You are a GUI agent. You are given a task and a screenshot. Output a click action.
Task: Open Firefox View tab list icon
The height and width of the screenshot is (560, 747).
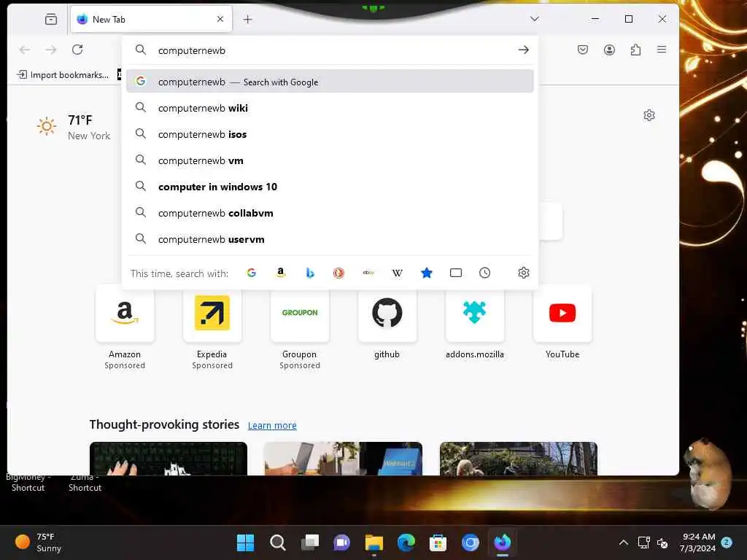pyautogui.click(x=51, y=19)
